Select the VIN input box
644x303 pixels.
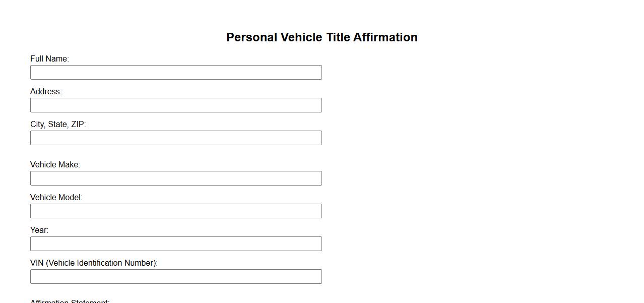(176, 276)
